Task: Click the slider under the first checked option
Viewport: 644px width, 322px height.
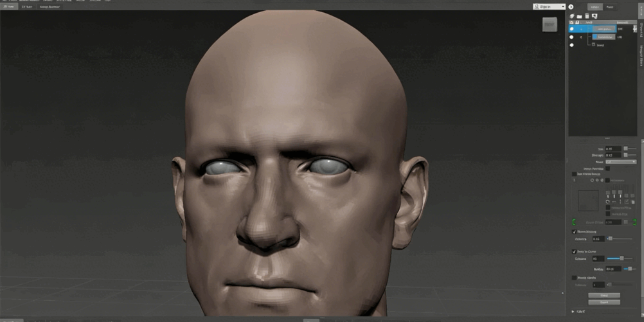Action: [x=620, y=238]
